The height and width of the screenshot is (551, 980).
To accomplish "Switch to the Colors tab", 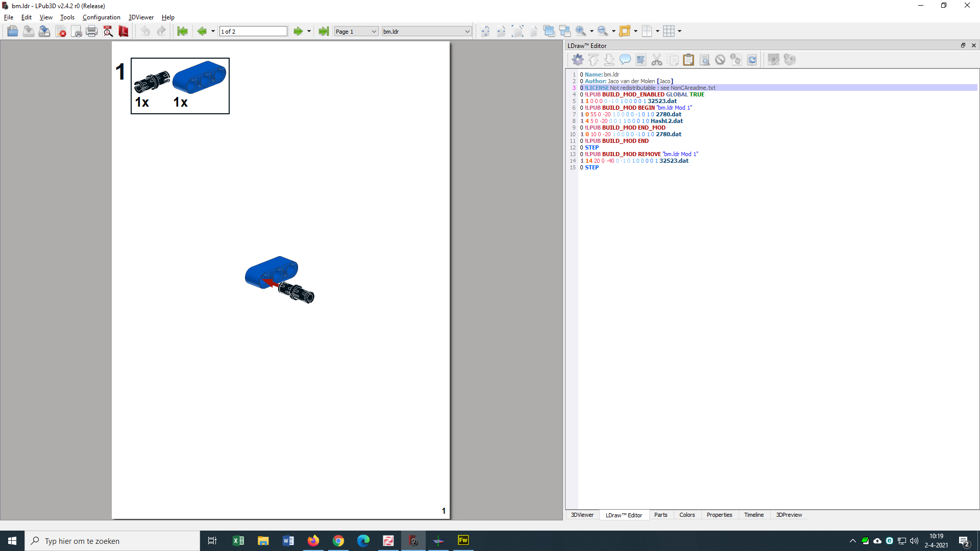I will point(687,515).
